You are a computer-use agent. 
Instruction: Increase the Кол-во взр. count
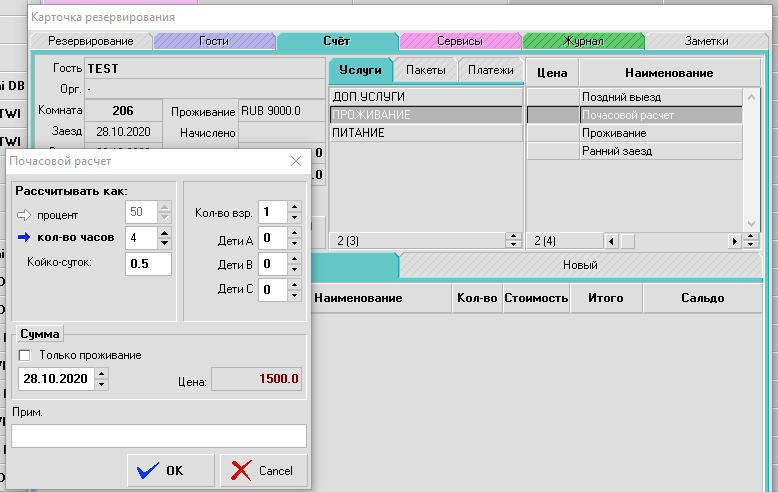click(x=293, y=207)
